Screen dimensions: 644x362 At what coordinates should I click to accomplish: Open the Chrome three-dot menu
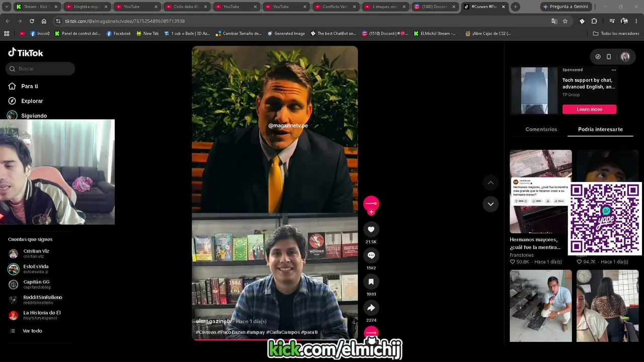click(x=636, y=21)
